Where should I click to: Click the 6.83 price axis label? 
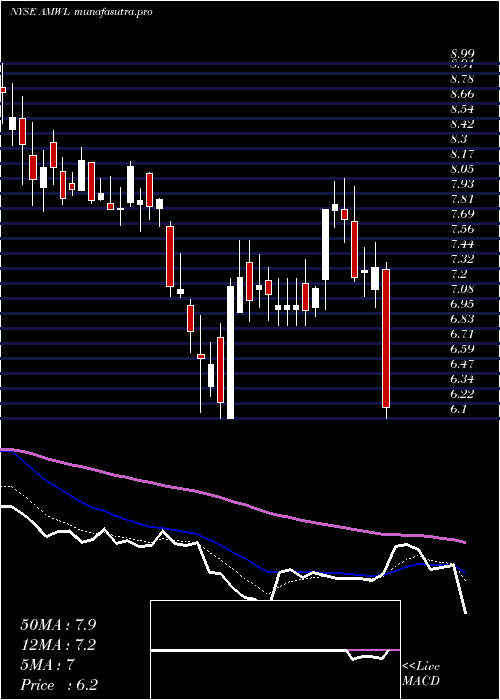462,319
